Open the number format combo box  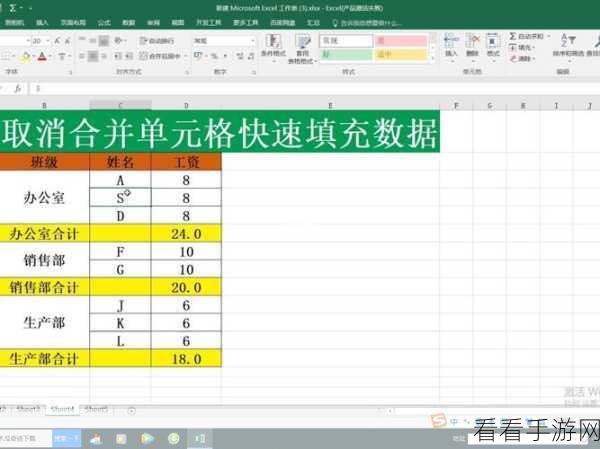click(224, 41)
